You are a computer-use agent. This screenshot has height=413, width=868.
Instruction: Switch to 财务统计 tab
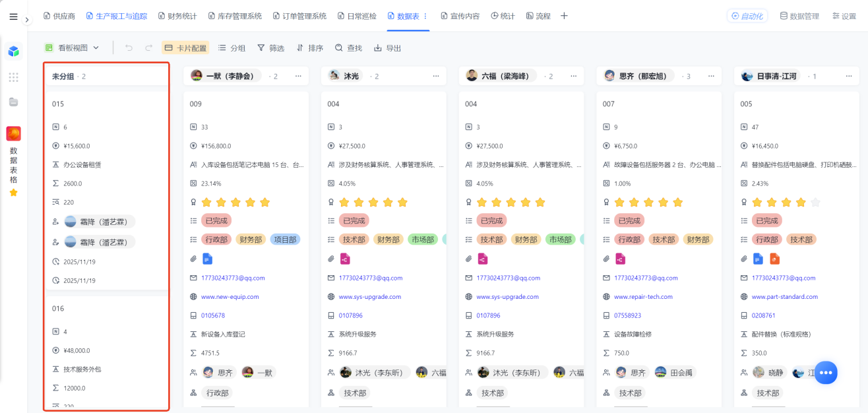click(x=177, y=16)
